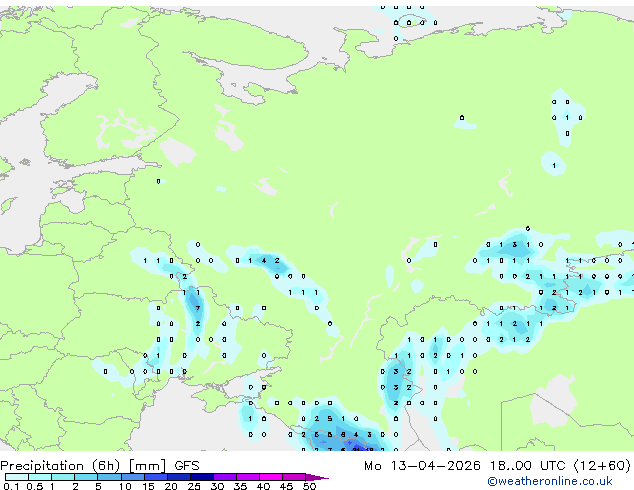Image resolution: width=634 pixels, height=490 pixels.
Task: Select the magenta swatch between 40 and 45
Action: tap(271, 477)
